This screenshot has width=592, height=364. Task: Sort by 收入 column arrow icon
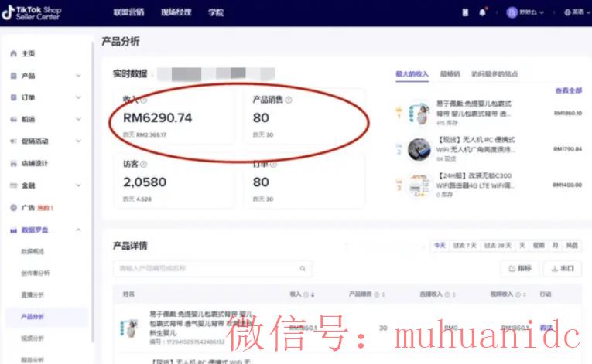[x=313, y=294]
